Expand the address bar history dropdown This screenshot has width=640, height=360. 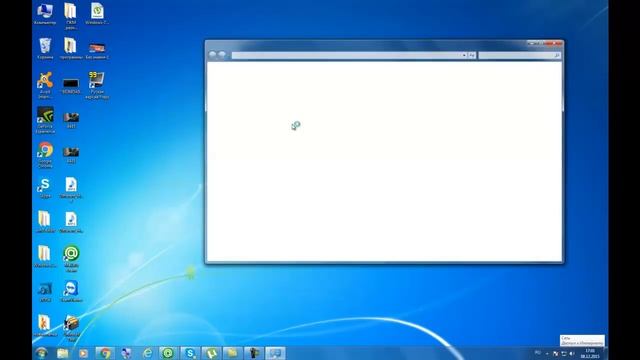point(464,55)
